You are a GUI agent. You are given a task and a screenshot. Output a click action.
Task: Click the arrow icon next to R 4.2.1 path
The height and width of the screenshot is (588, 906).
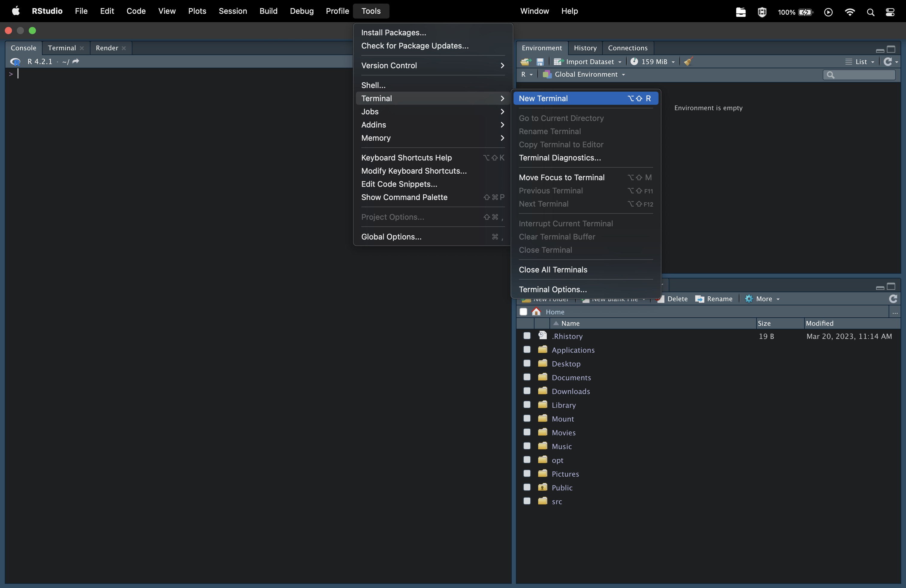(x=75, y=61)
